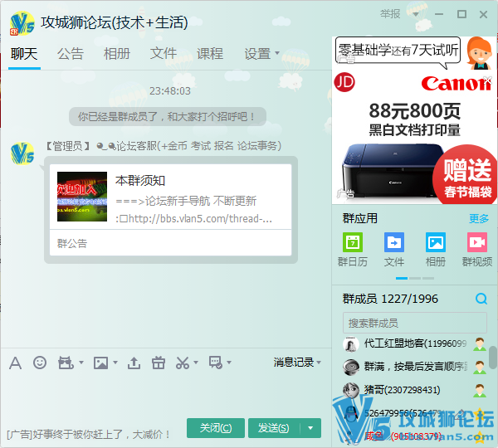The height and width of the screenshot is (448, 498).
Task: Click the bottom ad text 好事终于被你赶上了
Action: [x=88, y=434]
